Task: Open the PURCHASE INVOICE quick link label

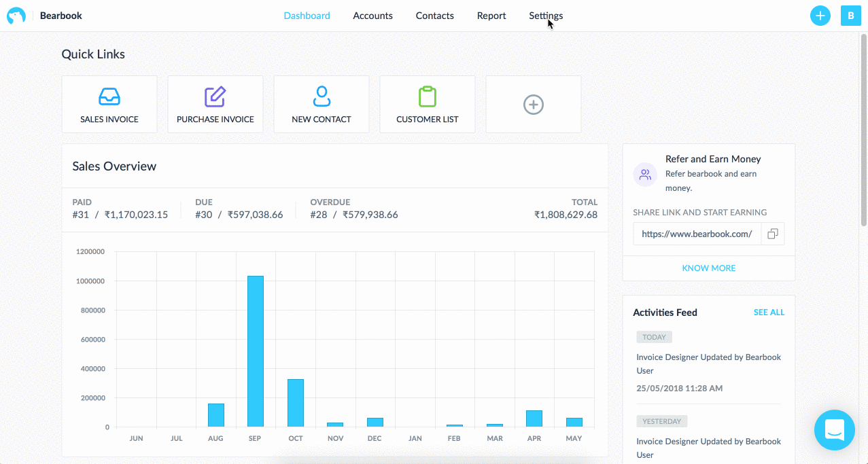Action: (x=215, y=120)
